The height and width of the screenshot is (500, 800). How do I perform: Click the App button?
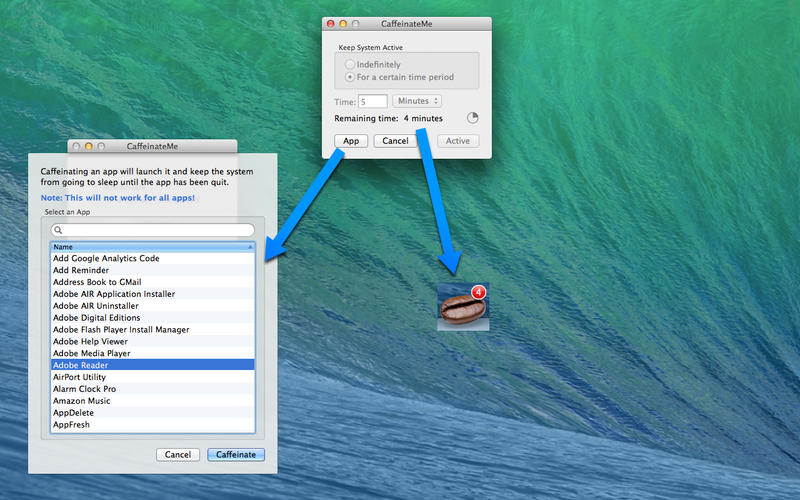click(351, 141)
